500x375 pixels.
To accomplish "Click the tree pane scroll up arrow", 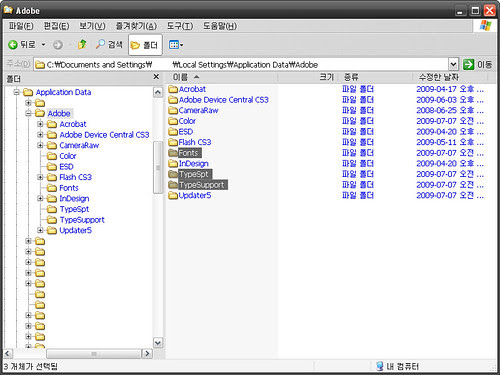I will click(x=158, y=92).
